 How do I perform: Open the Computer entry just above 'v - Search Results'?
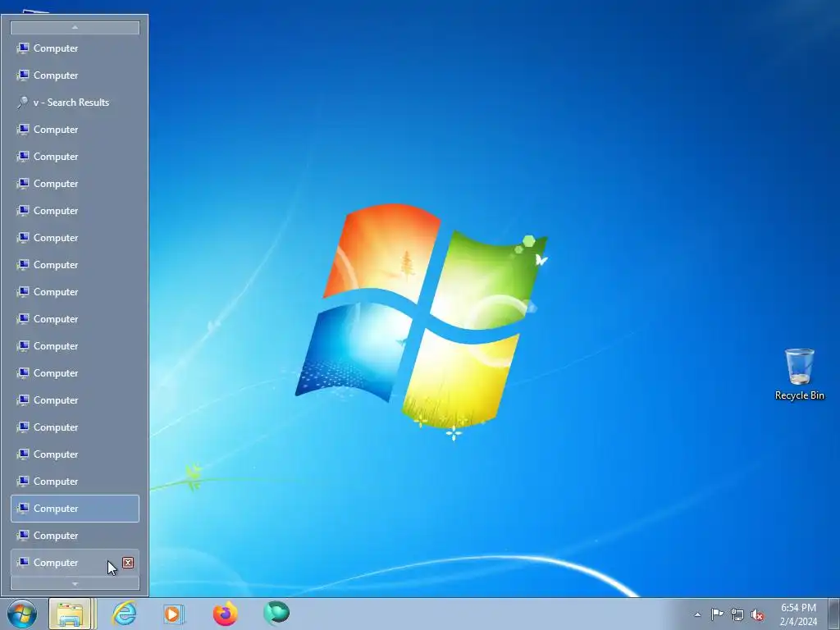tap(75, 75)
